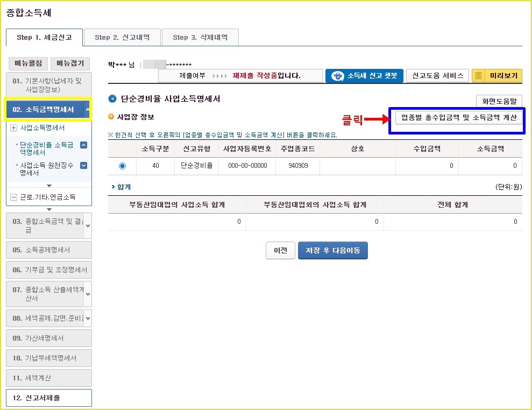Open 06. 기부금 및 조정명세서 menu
This screenshot has width=532, height=410.
pyautogui.click(x=49, y=270)
